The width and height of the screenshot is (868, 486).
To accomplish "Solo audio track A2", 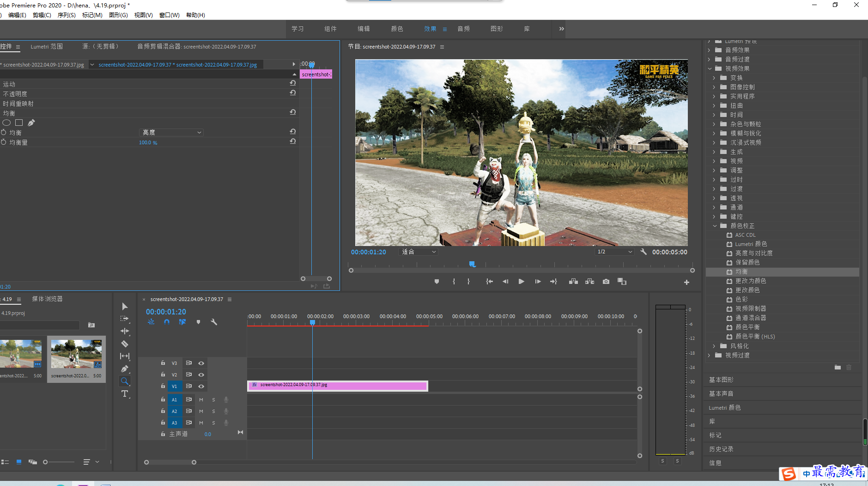I will 213,411.
